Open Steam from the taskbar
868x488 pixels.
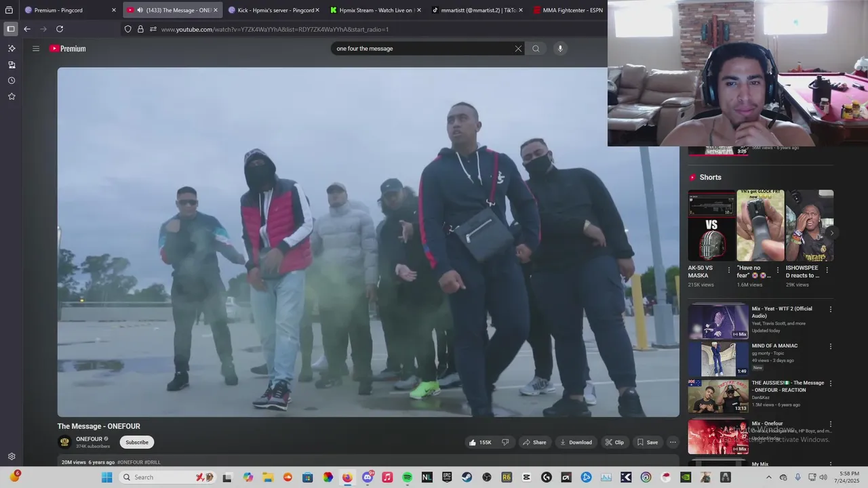(467, 477)
